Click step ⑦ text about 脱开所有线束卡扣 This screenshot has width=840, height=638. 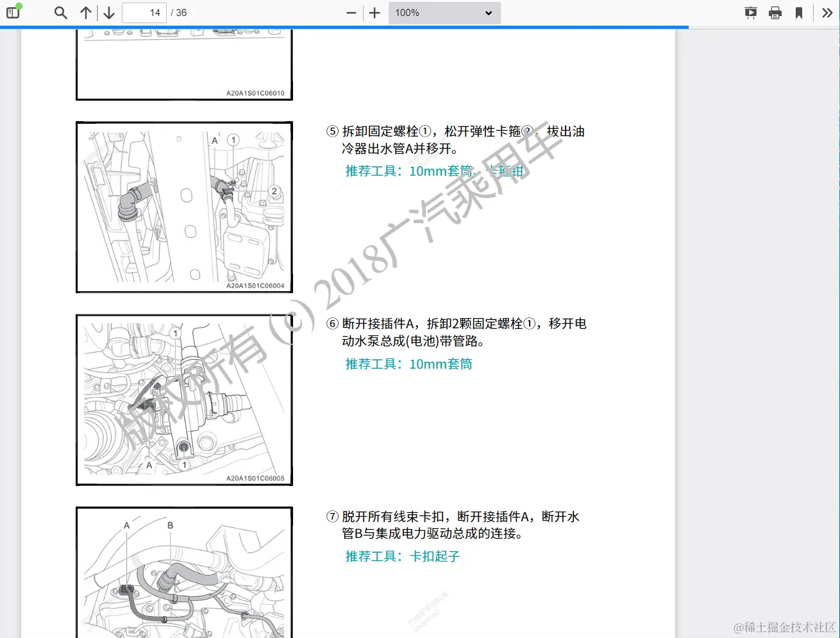click(x=453, y=525)
